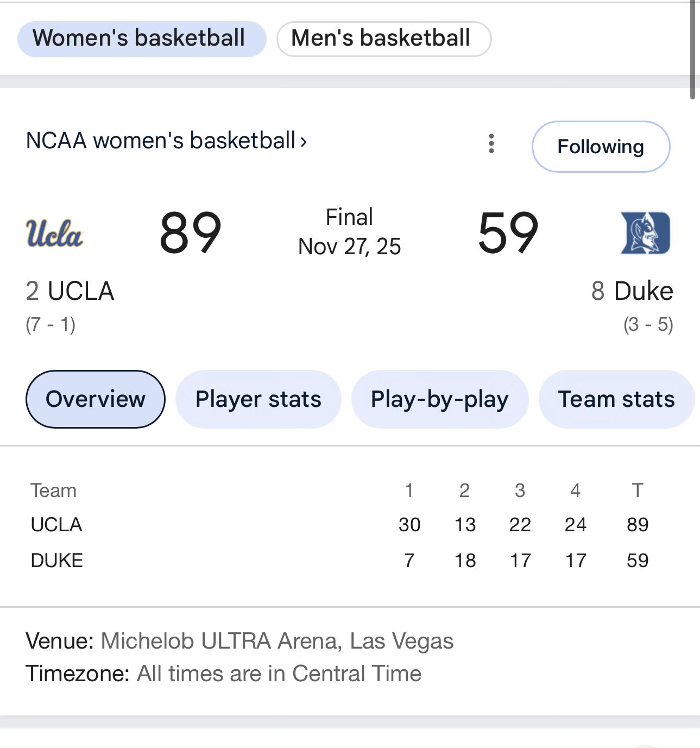Open the Team stats tab
Screen dimensions: 700x748
(x=616, y=399)
